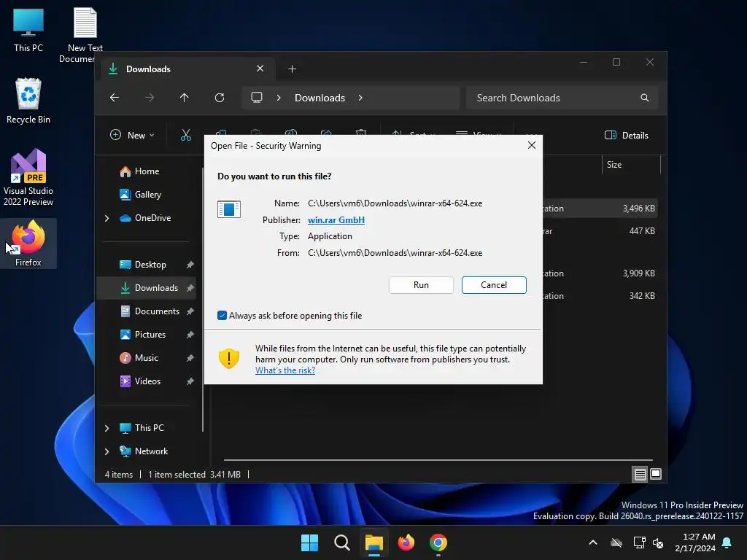Open the New dropdown in File Explorer
747x560 pixels.
click(x=132, y=135)
